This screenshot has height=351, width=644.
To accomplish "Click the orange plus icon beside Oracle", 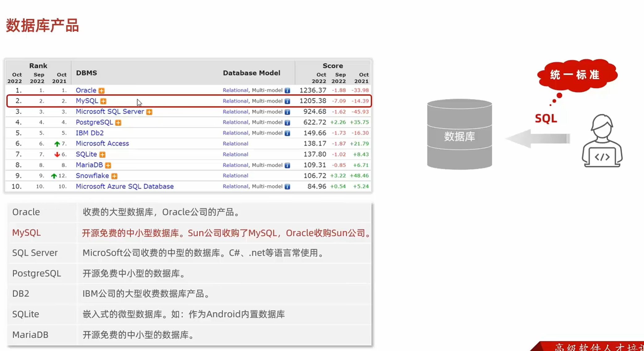I will (101, 90).
